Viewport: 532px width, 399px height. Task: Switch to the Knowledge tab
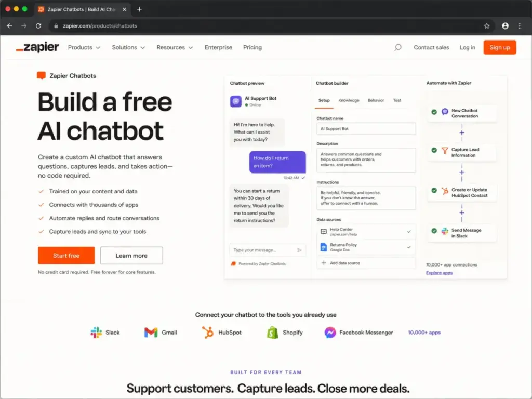point(349,100)
